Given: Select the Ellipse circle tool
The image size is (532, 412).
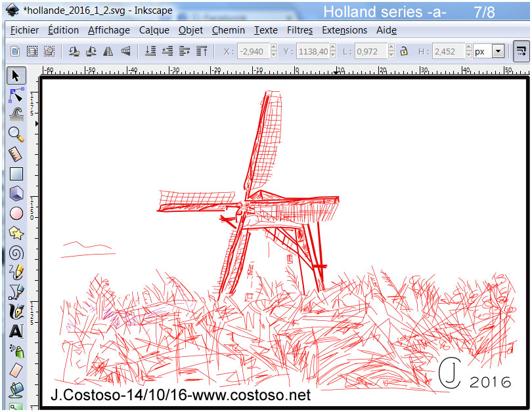Looking at the screenshot, I should (16, 213).
